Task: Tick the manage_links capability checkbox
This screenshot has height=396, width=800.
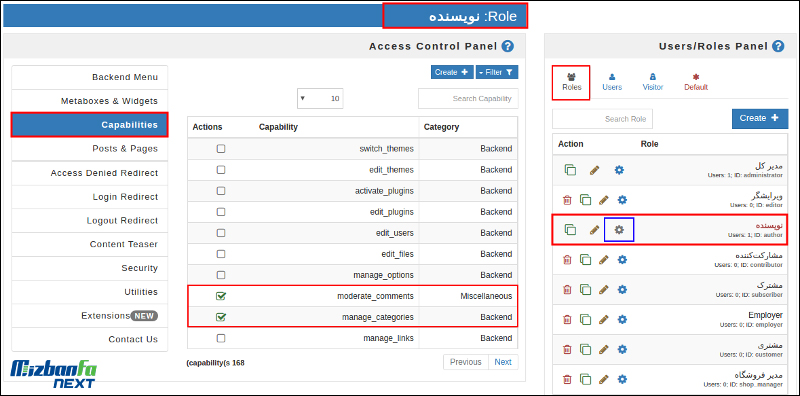Action: coord(221,338)
